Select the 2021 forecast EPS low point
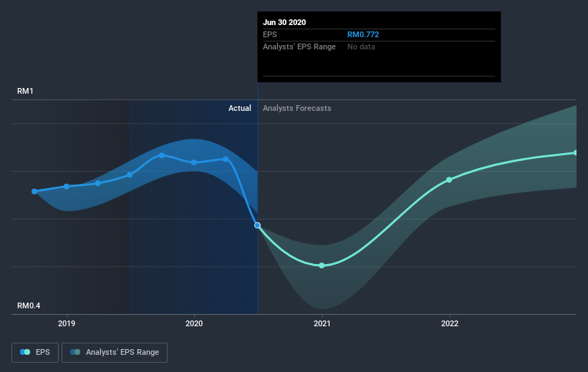The image size is (588, 372). point(322,265)
